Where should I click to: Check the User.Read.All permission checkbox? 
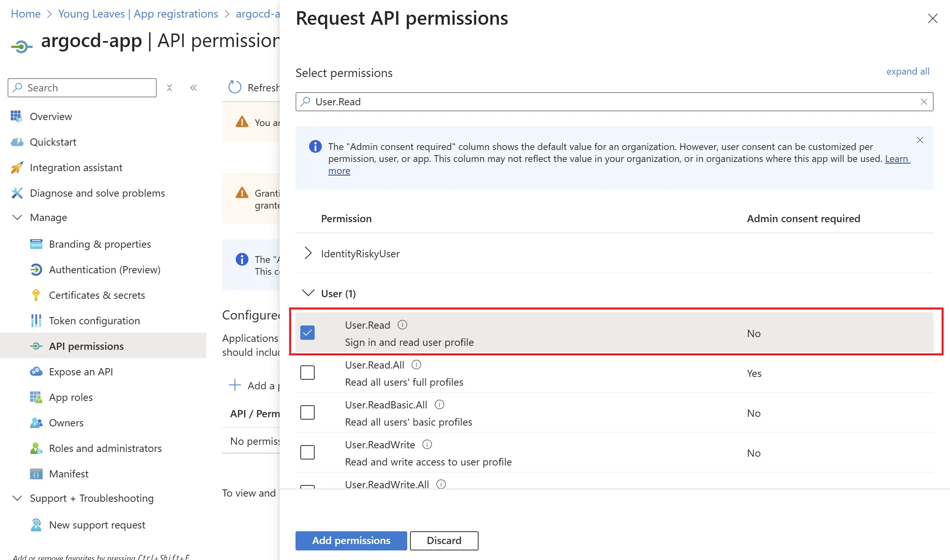(x=307, y=373)
